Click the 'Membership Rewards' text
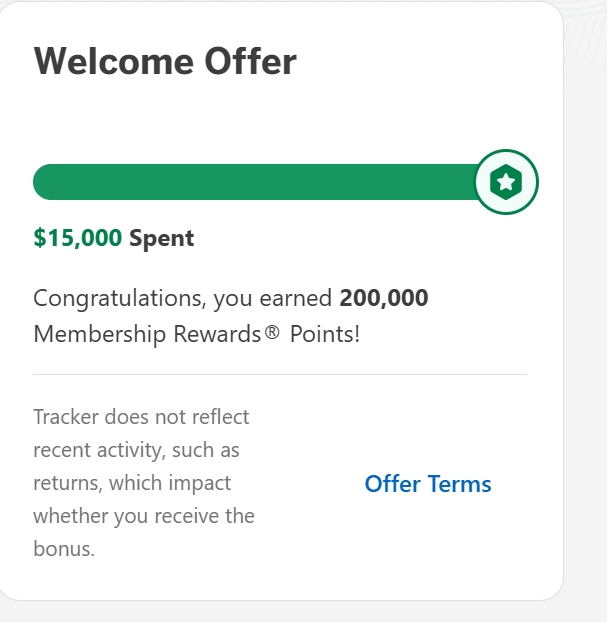Viewport: 607px width, 622px height. (147, 333)
